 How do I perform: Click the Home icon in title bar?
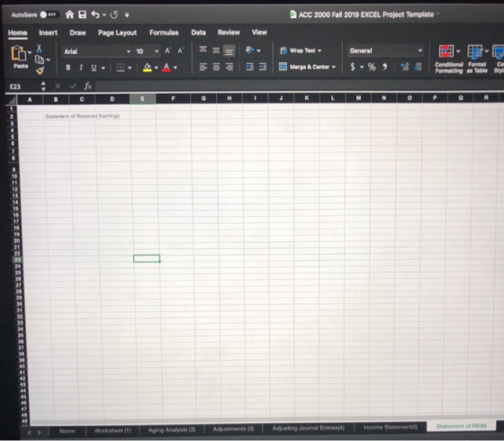69,14
